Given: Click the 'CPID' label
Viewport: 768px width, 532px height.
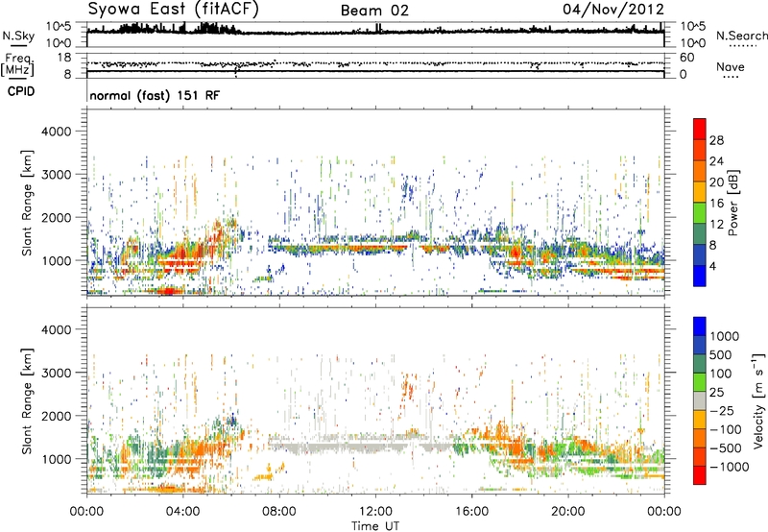Looking at the screenshot, I should (20, 91).
